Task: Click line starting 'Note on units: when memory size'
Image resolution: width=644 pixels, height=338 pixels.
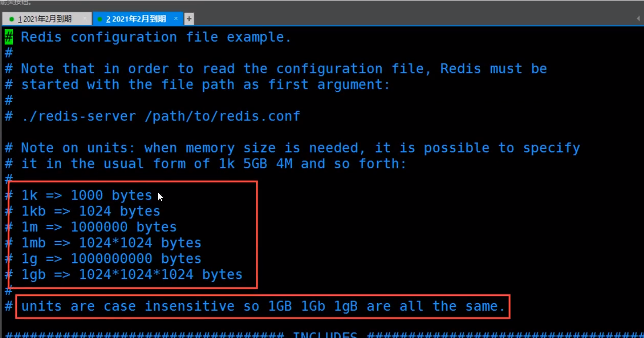Action: coord(292,148)
